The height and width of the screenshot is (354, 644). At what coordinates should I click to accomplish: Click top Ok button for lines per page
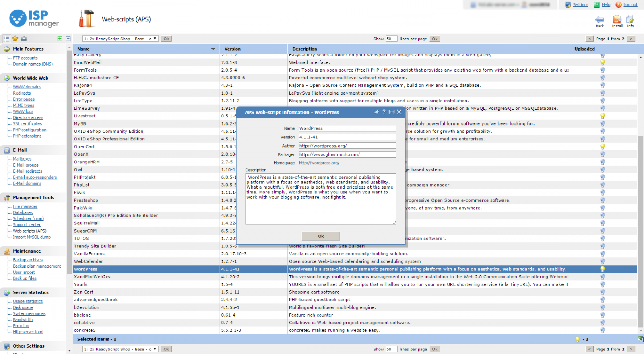click(x=435, y=39)
